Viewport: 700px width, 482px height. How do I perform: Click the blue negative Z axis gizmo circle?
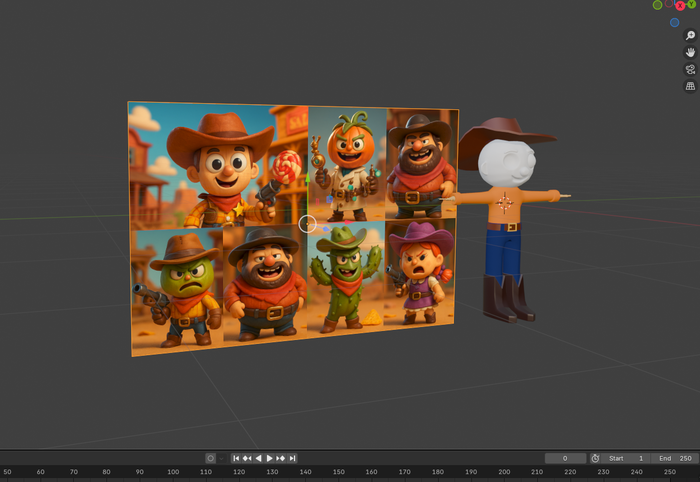(674, 22)
